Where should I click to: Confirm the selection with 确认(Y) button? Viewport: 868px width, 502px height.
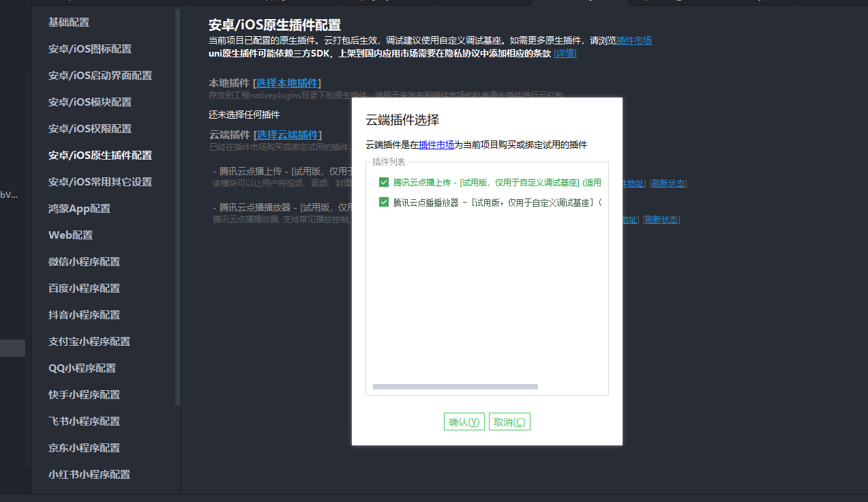tap(464, 422)
